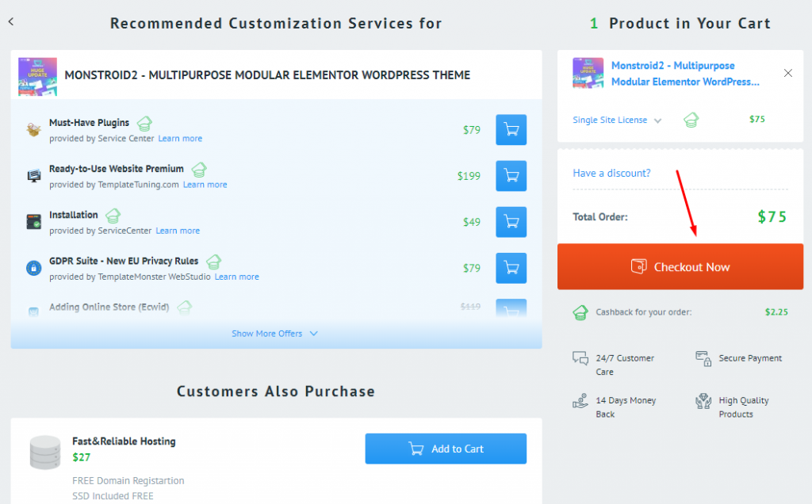Remove Monstroid2 from the cart
The height and width of the screenshot is (504, 812).
pyautogui.click(x=787, y=73)
